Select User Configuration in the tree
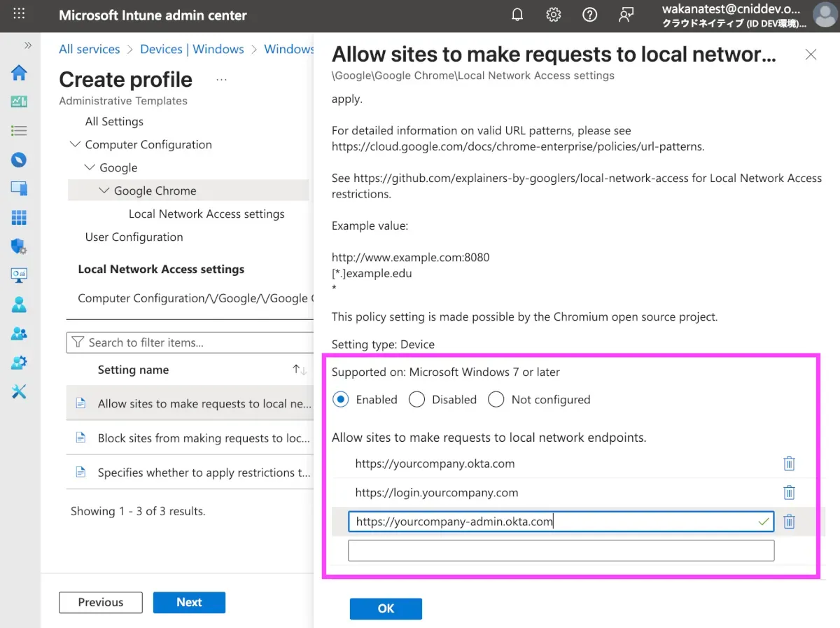Image resolution: width=840 pixels, height=628 pixels. click(134, 237)
